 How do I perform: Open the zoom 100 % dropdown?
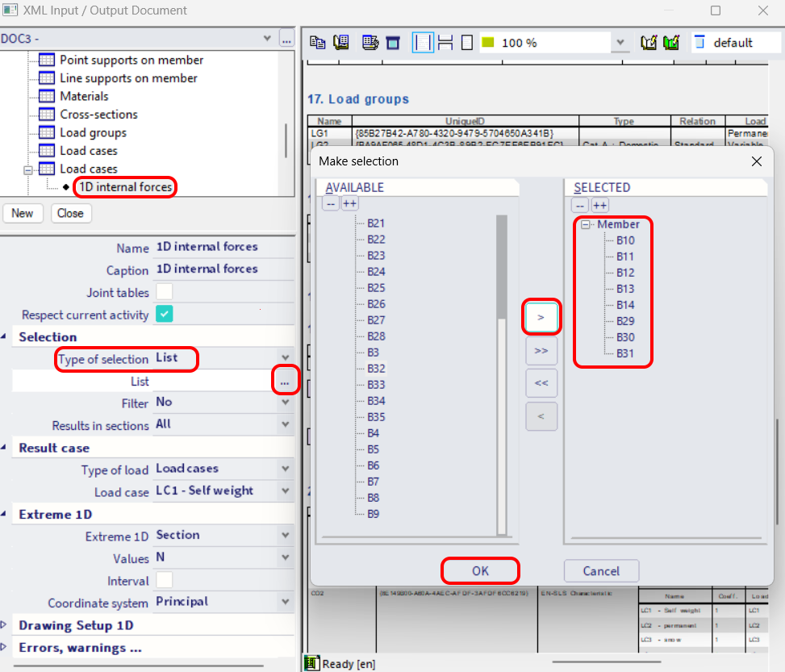(620, 43)
